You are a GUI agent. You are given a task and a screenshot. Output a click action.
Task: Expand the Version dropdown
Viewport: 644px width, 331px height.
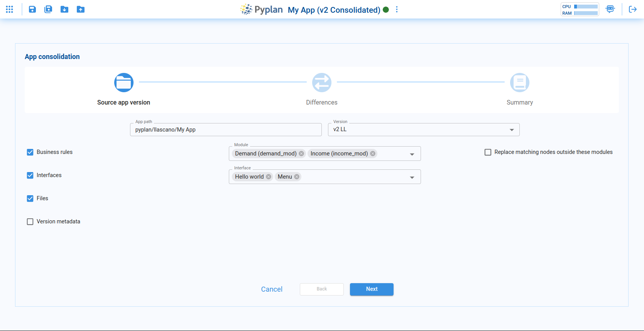[x=512, y=130]
